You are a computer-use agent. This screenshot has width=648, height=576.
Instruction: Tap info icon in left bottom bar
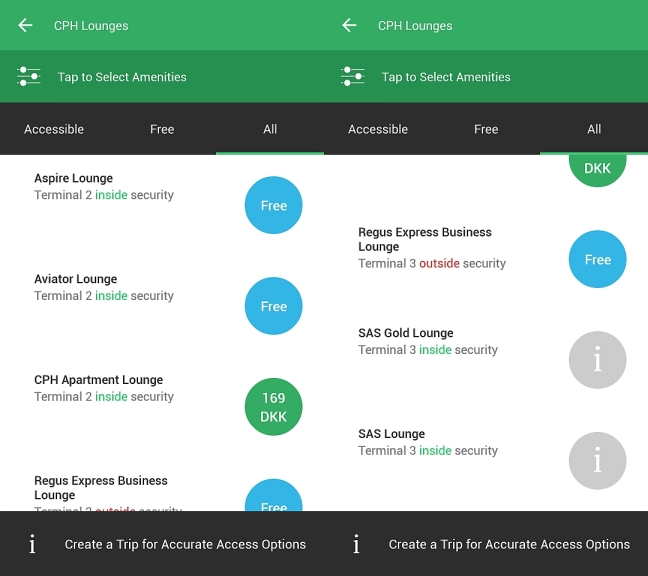coord(32,544)
